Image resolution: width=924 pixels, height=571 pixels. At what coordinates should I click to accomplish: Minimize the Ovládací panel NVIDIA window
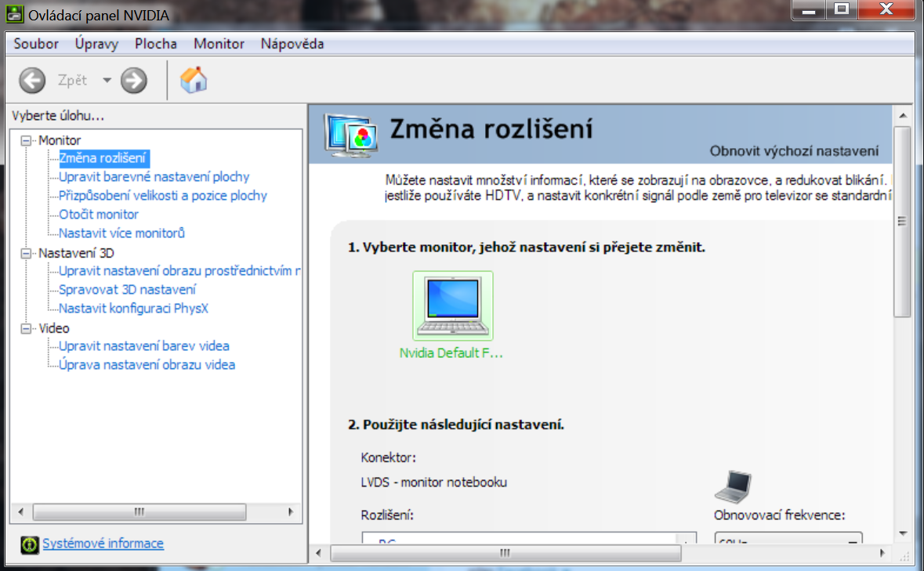(x=809, y=10)
